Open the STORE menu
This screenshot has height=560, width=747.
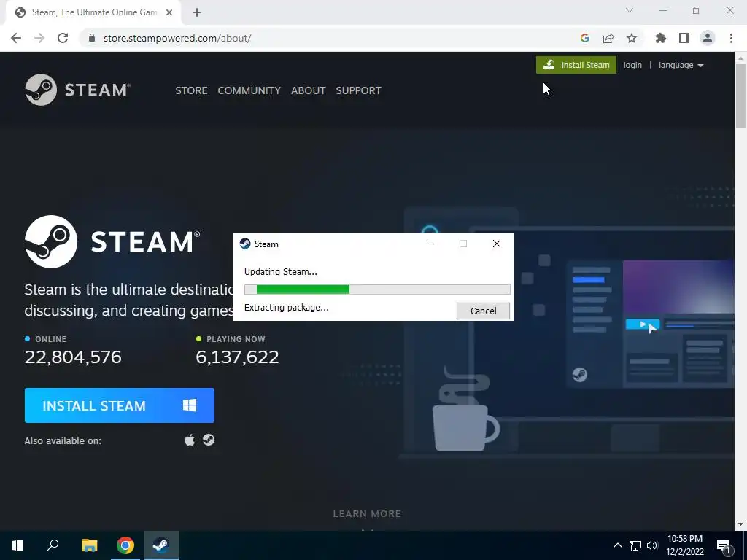pos(191,90)
